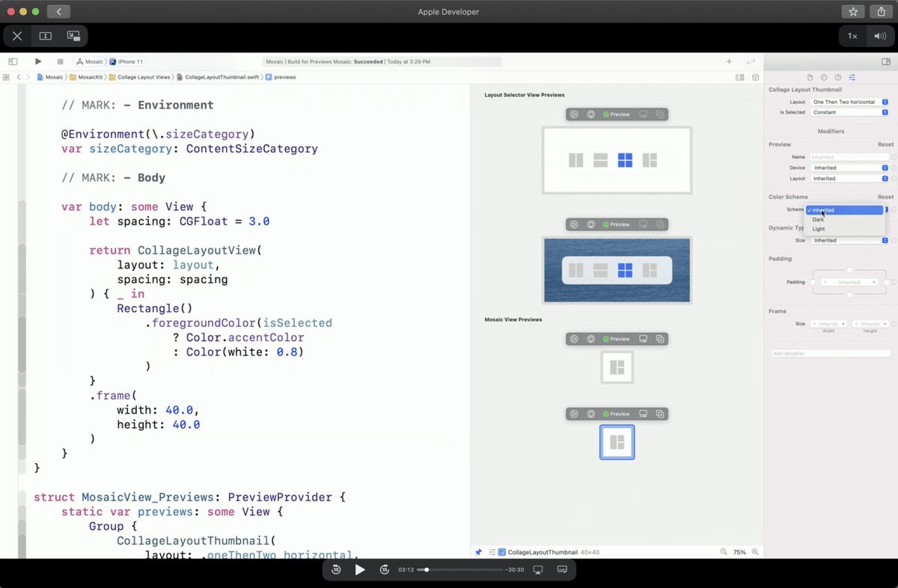This screenshot has height=588, width=898.
Task: Reset the Preview modifiers
Action: coord(885,144)
